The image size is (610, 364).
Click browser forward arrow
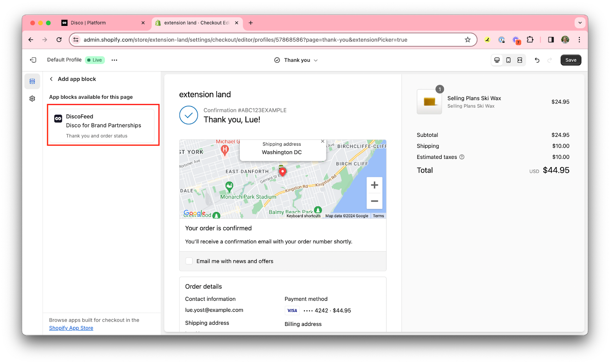point(45,40)
